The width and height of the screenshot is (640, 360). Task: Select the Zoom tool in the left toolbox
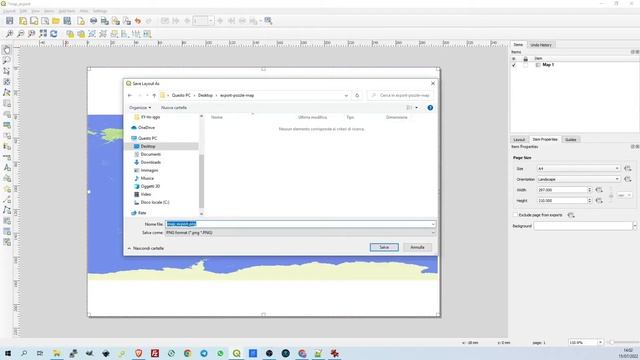(7, 60)
